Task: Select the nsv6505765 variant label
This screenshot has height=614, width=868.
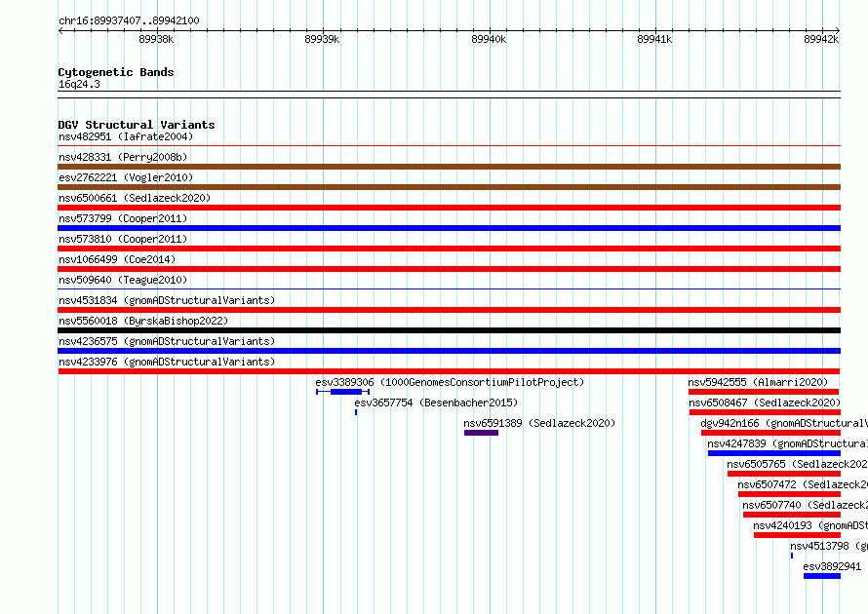Action: 797,464
